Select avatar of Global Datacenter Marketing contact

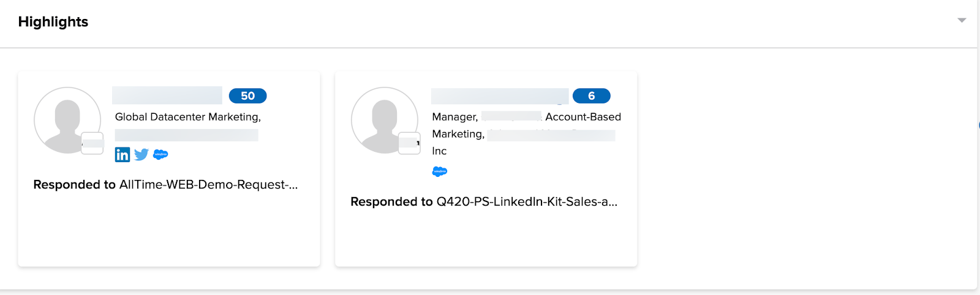pos(67,120)
